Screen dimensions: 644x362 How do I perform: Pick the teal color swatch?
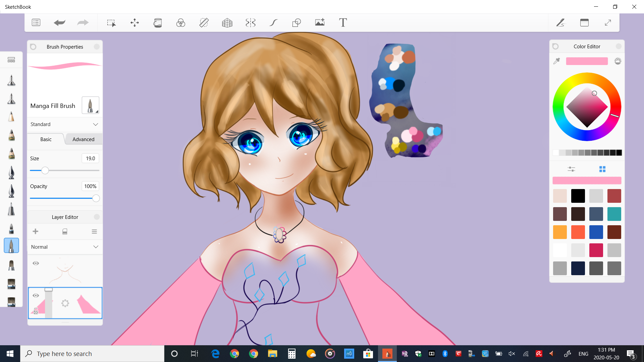[614, 214]
